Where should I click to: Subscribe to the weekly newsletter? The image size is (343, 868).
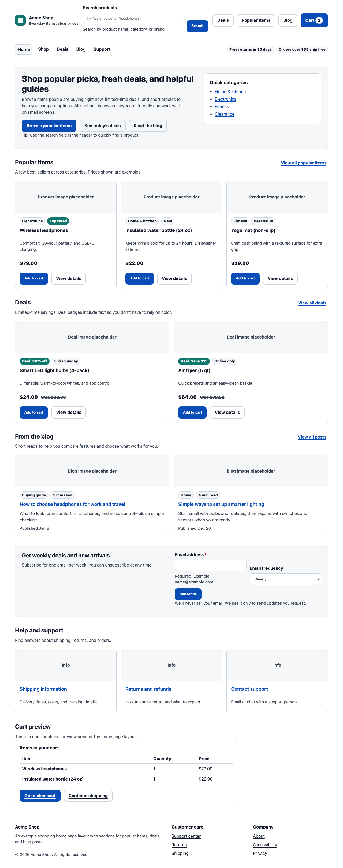click(x=188, y=594)
